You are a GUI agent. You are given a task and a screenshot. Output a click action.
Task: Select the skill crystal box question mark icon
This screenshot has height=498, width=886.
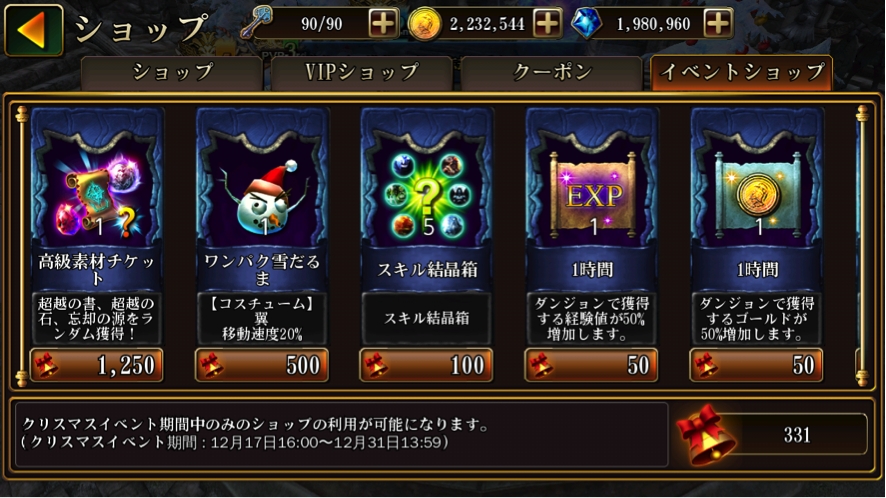tap(427, 196)
